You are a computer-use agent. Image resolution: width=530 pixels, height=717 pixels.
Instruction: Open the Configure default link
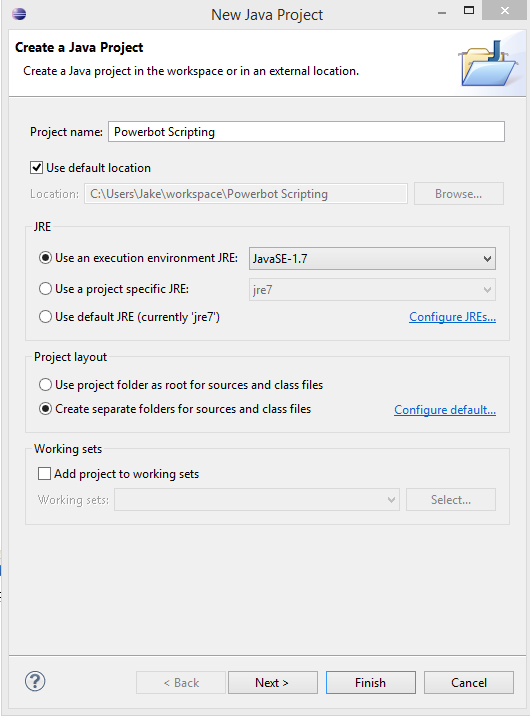445,410
